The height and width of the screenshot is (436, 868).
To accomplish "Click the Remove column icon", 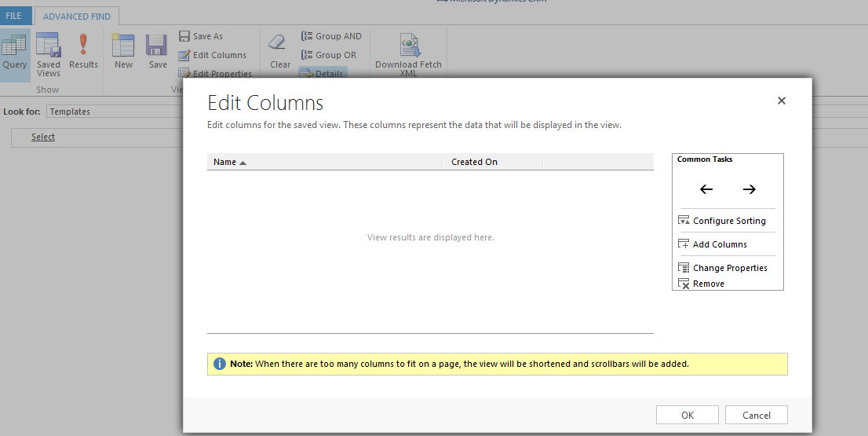I will 684,284.
